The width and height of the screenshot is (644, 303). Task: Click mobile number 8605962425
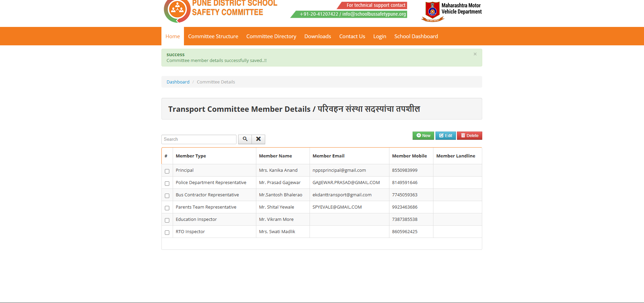point(405,231)
